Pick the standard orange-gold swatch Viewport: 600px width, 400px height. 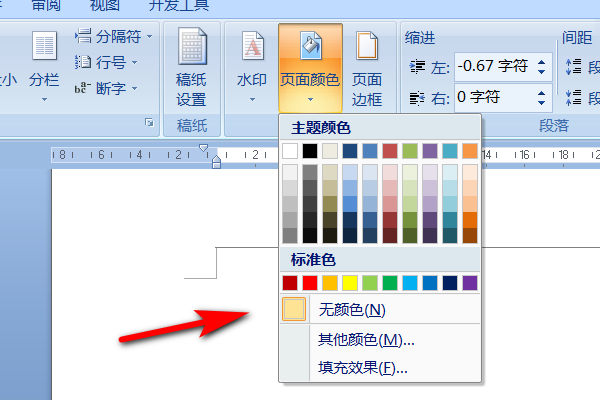point(330,283)
